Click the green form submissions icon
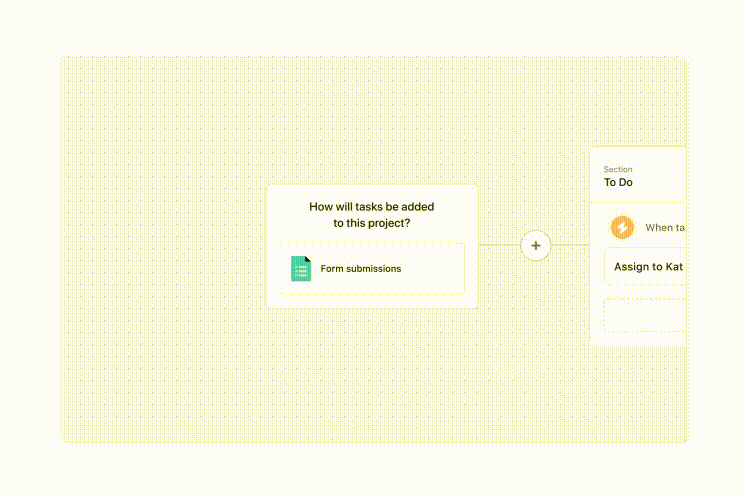Viewport: 744px width, 496px height. coord(301,268)
